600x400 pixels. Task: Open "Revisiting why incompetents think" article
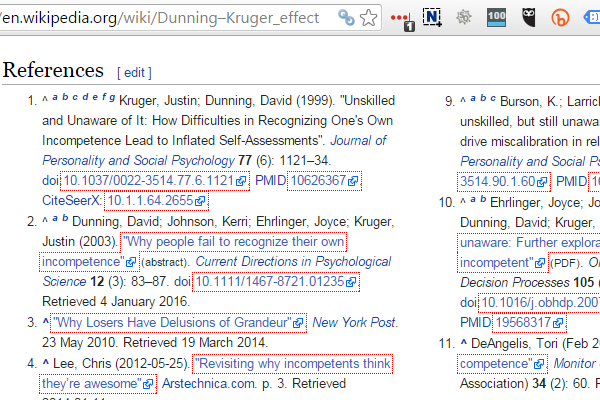pyautogui.click(x=292, y=364)
